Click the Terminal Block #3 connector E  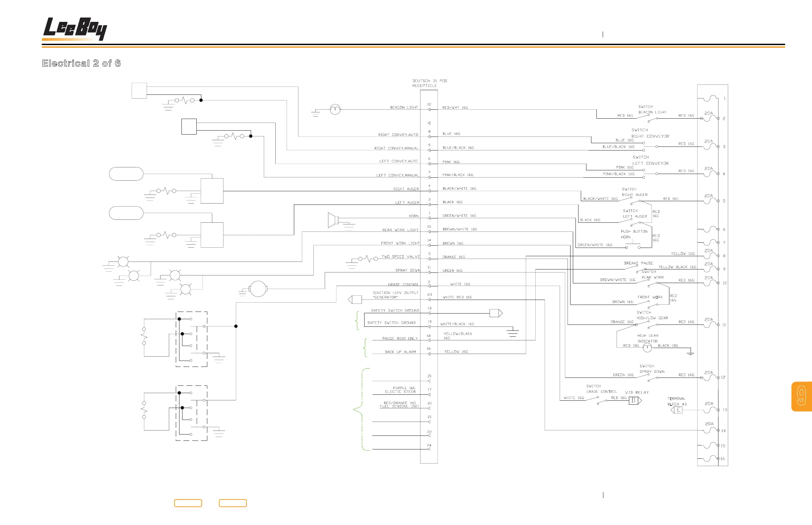point(677,410)
